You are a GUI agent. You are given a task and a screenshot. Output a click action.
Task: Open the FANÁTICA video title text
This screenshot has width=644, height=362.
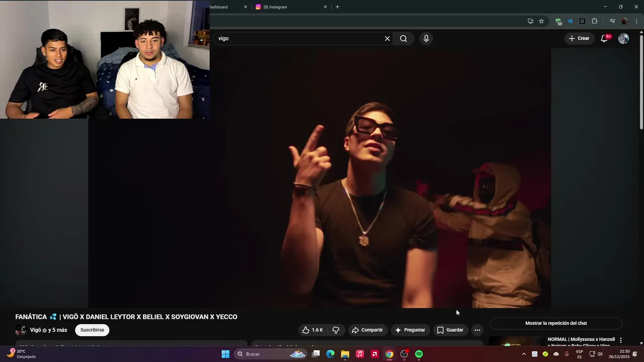pyautogui.click(x=126, y=317)
